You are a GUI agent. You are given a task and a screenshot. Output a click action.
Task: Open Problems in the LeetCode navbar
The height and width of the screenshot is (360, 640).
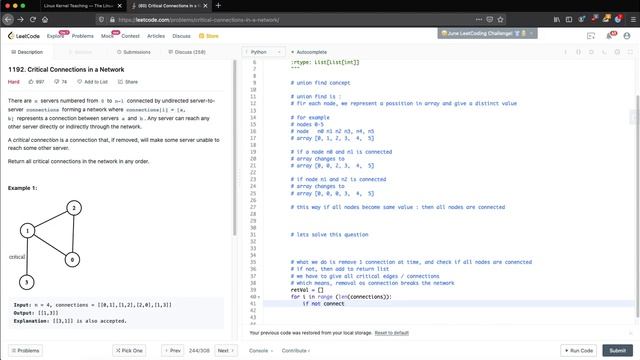(x=82, y=36)
